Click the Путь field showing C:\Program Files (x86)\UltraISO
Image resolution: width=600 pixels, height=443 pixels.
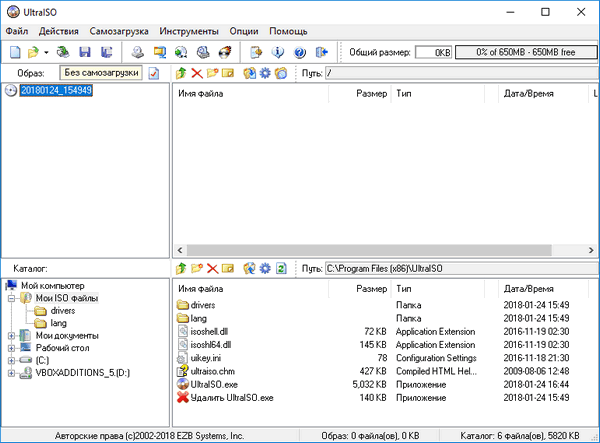[462, 269]
